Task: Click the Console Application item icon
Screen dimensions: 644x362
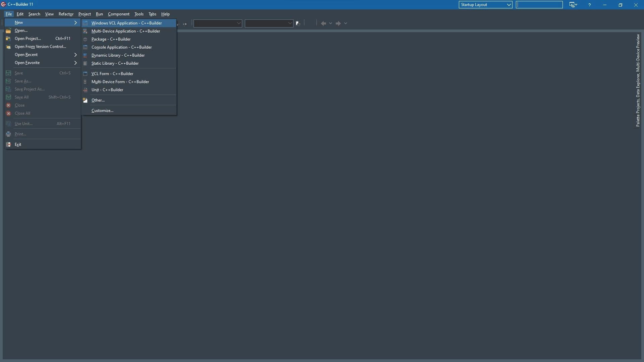Action: pos(86,47)
